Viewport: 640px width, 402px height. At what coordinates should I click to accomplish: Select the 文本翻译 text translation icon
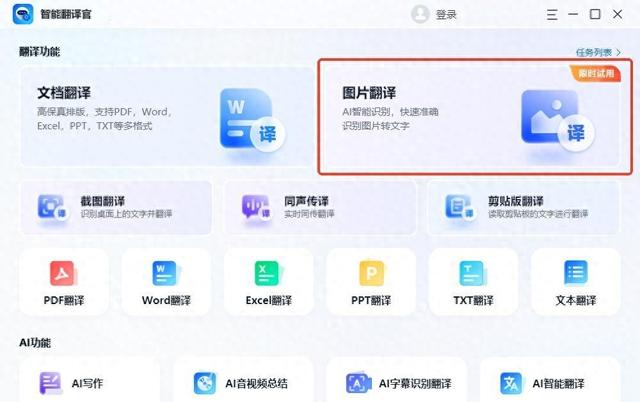click(x=576, y=273)
